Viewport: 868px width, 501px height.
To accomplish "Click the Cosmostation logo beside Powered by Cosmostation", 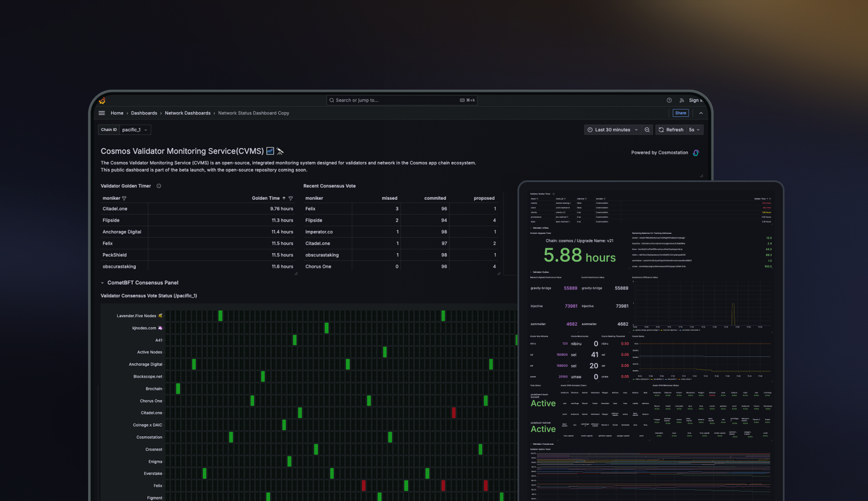I will tap(696, 153).
